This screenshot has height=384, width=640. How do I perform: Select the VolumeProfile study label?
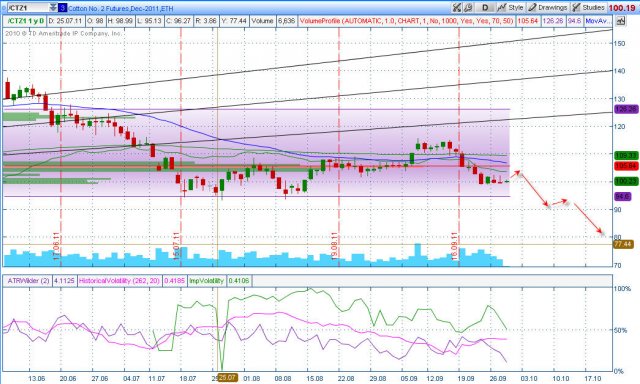click(x=406, y=21)
